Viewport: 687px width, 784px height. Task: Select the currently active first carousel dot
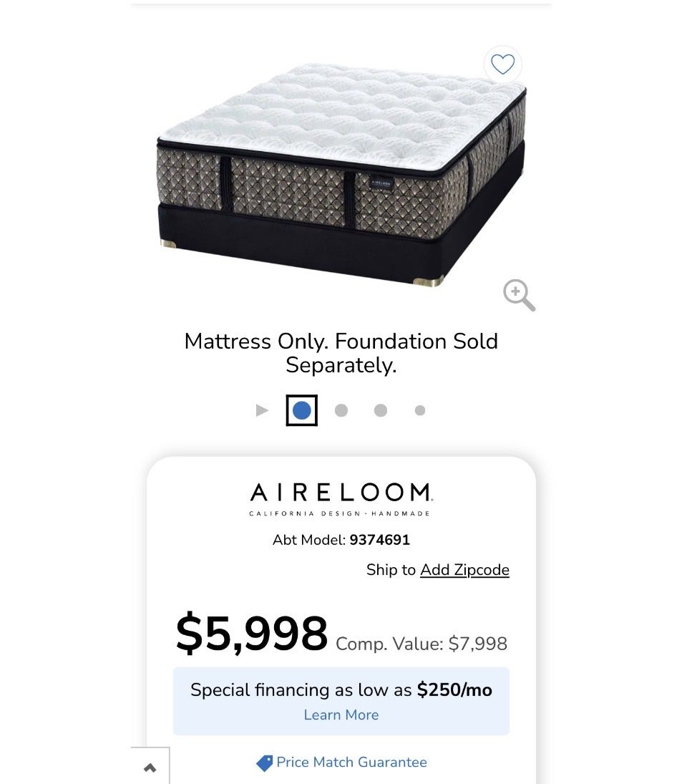point(301,410)
